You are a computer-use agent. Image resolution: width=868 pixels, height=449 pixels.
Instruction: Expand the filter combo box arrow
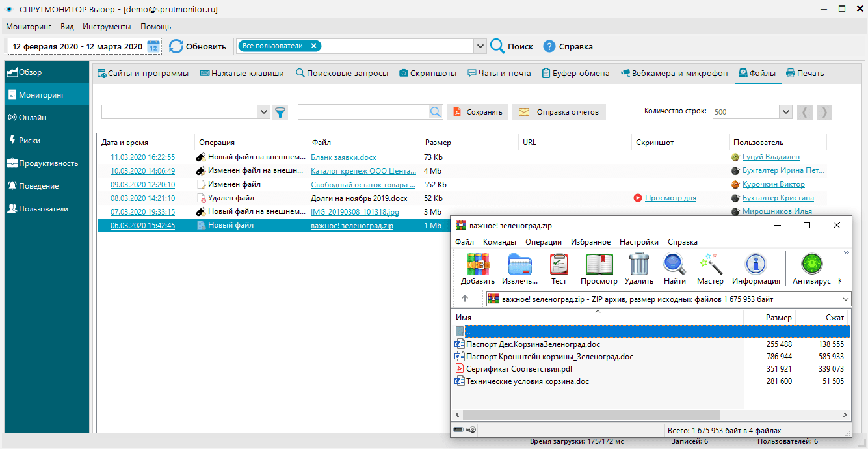[264, 112]
